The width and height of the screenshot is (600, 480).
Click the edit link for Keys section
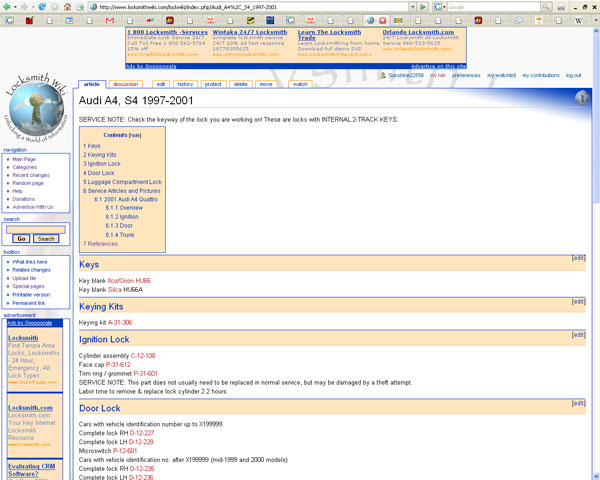click(578, 258)
